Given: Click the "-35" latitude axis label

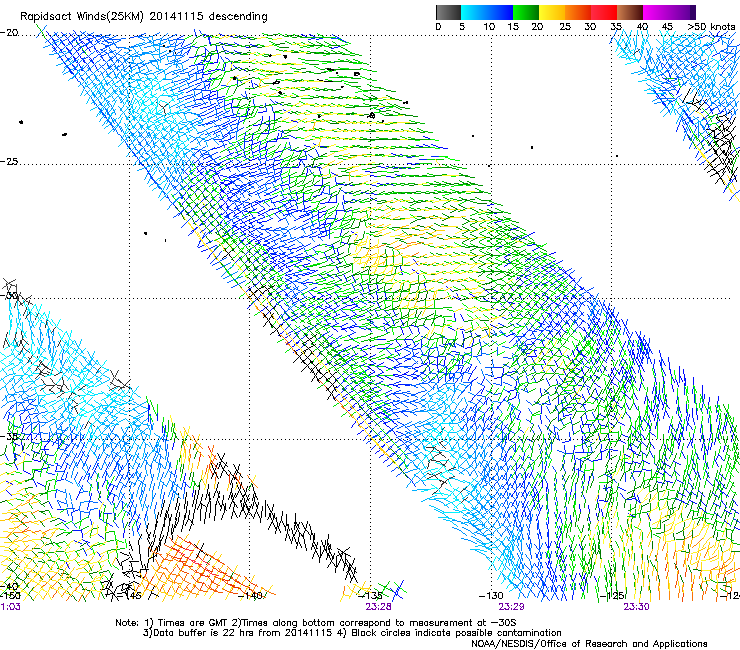Looking at the screenshot, I should click(9, 436).
